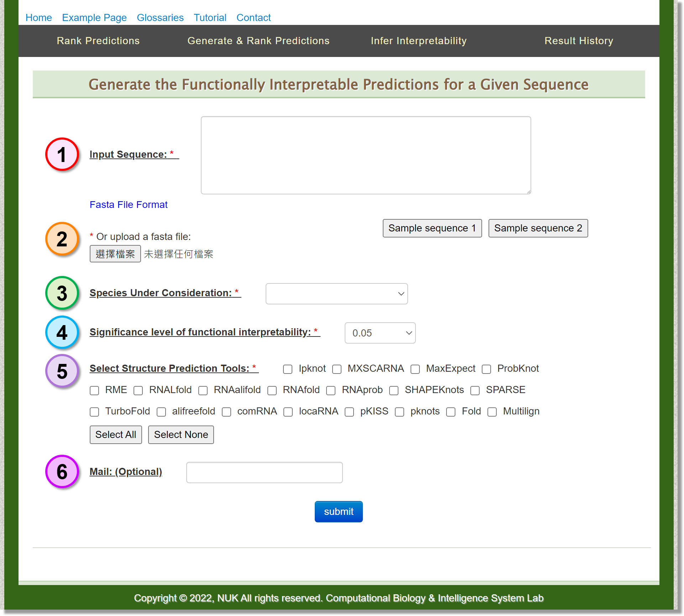Screen dimensions: 684x616
Task: Select the ProbKnot checkbox
Action: (x=486, y=369)
